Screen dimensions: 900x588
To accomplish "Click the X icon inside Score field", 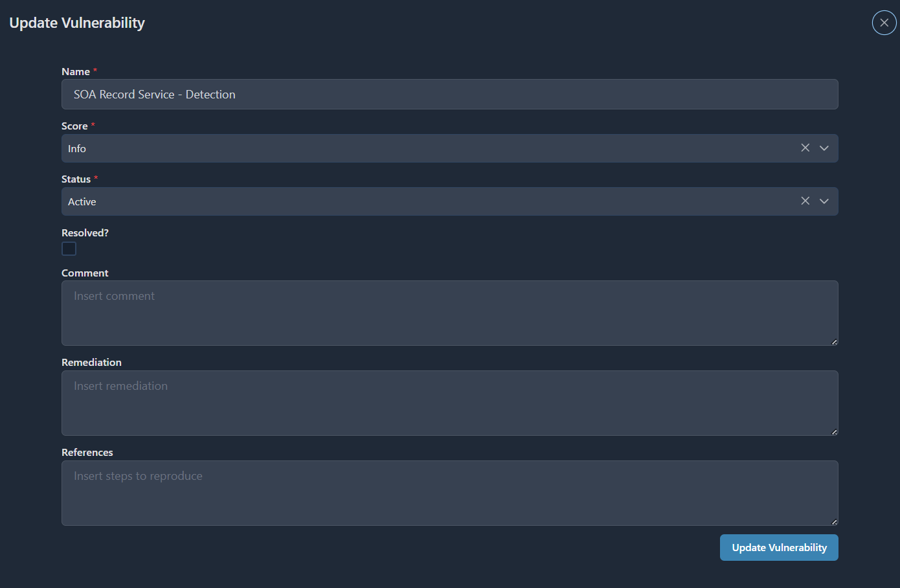I will click(x=805, y=148).
